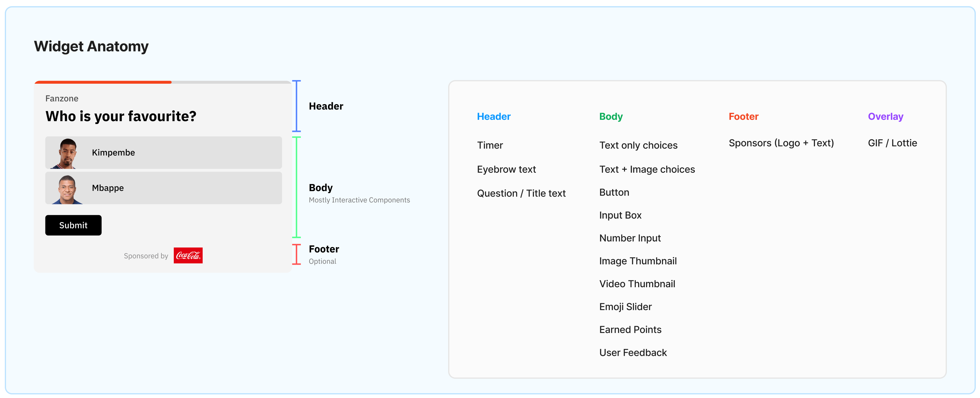Click the Fanzone eyebrow text

[x=62, y=98]
